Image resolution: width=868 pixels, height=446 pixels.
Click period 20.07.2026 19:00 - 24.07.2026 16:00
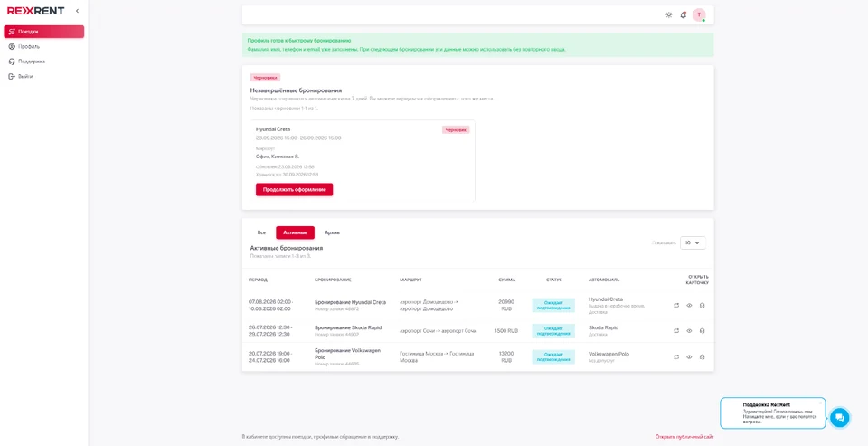(271, 356)
